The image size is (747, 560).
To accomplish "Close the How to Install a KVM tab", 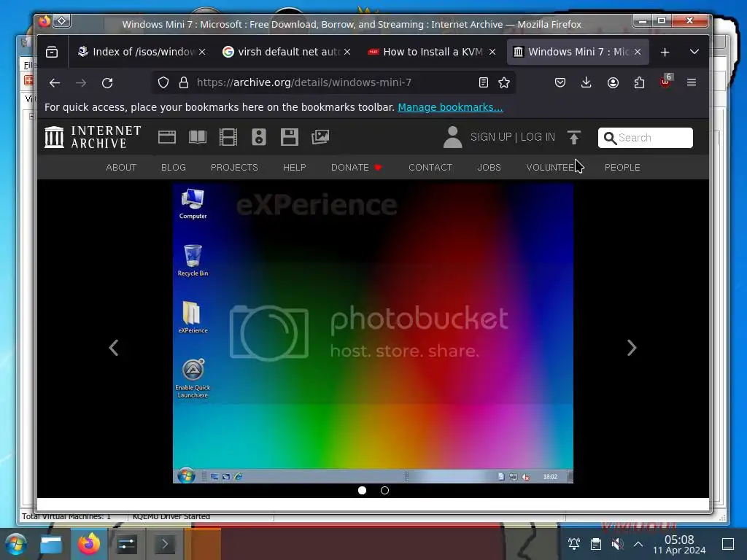I will pyautogui.click(x=492, y=52).
